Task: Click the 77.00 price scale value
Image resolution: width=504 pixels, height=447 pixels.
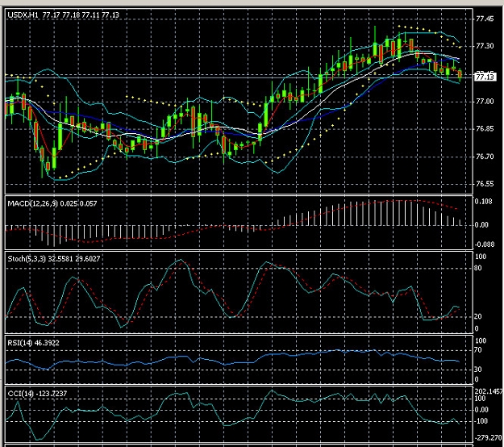Action: [485, 102]
